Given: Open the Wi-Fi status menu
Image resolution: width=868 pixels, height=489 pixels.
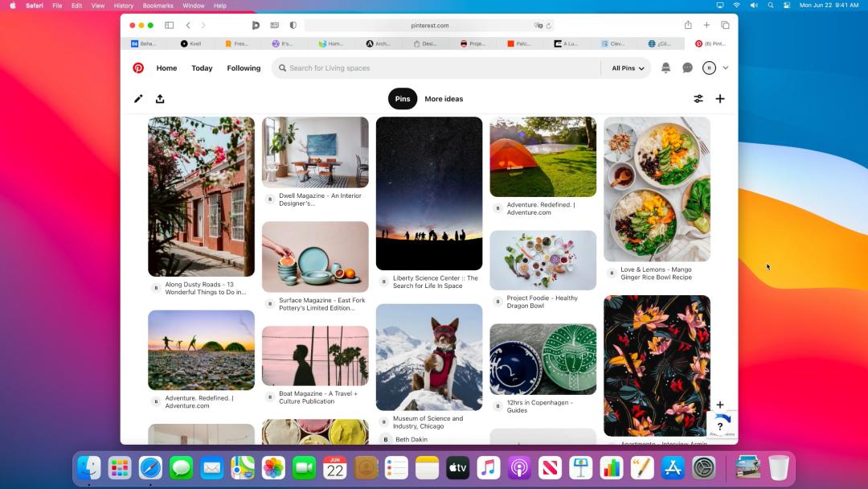Looking at the screenshot, I should [737, 6].
